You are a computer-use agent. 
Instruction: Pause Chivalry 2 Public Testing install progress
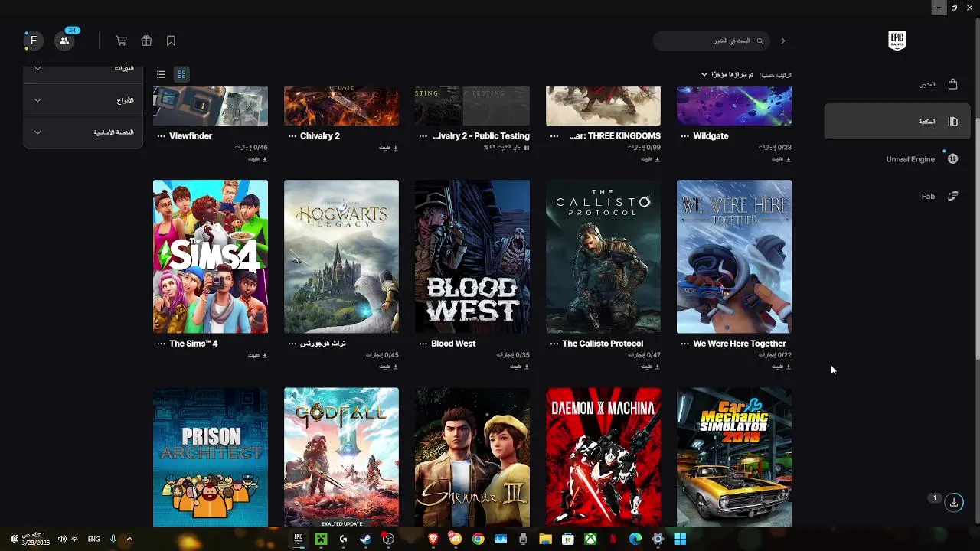527,147
